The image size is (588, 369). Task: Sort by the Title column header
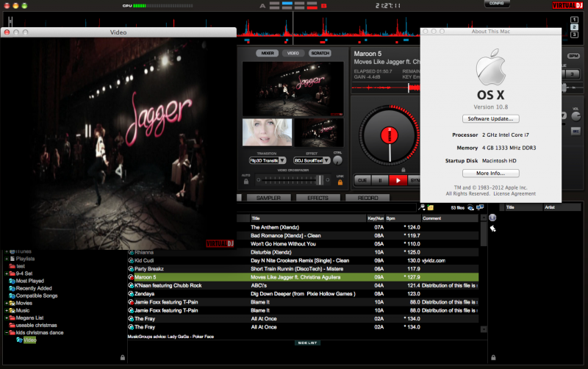click(x=308, y=218)
